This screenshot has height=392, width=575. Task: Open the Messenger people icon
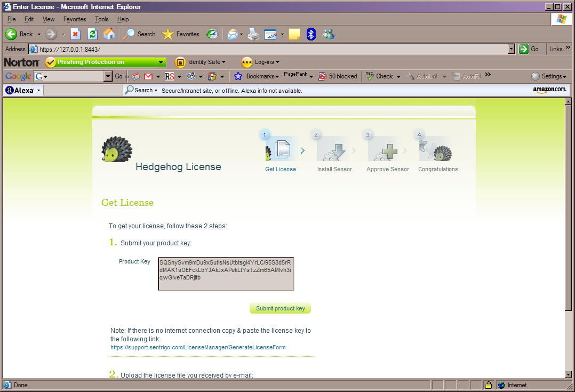[328, 34]
